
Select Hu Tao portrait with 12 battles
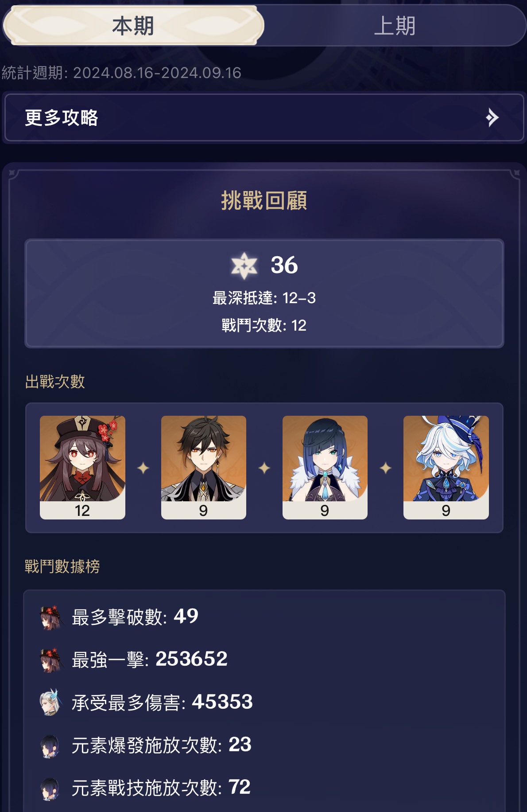82,467
